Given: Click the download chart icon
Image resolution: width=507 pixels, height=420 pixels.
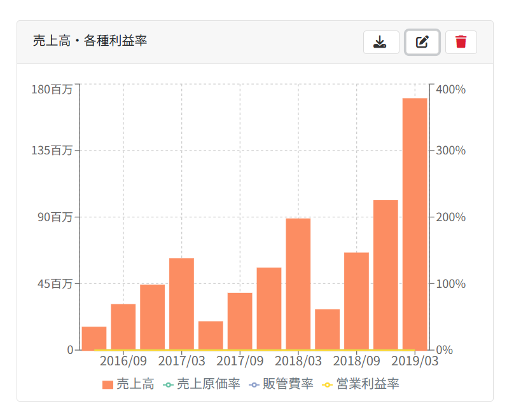Looking at the screenshot, I should click(381, 42).
